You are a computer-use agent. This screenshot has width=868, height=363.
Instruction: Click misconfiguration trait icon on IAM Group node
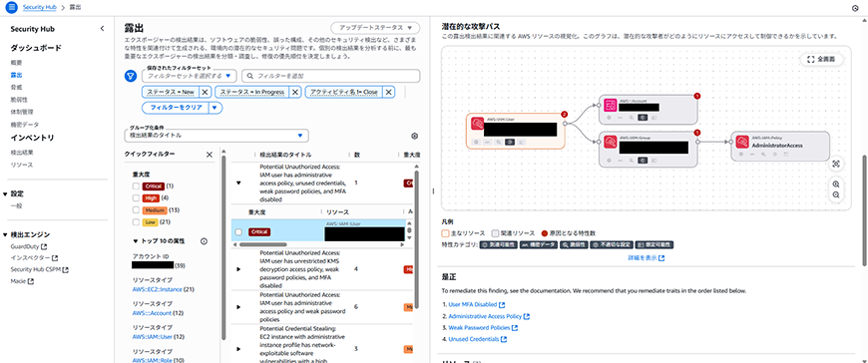[x=643, y=161]
